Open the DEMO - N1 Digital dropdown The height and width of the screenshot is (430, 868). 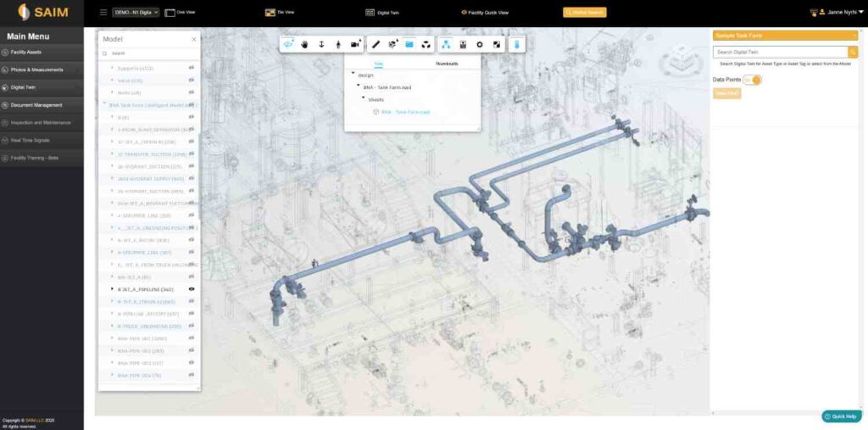pos(136,13)
